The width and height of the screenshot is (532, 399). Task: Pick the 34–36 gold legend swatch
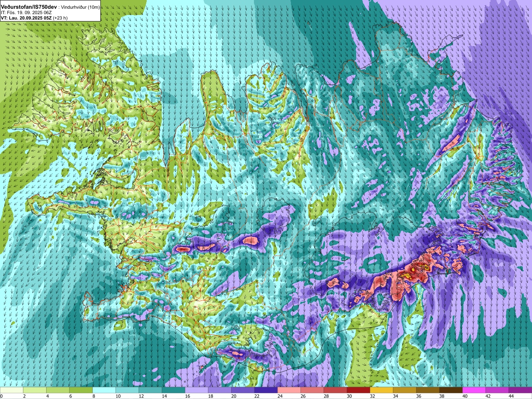click(405, 390)
